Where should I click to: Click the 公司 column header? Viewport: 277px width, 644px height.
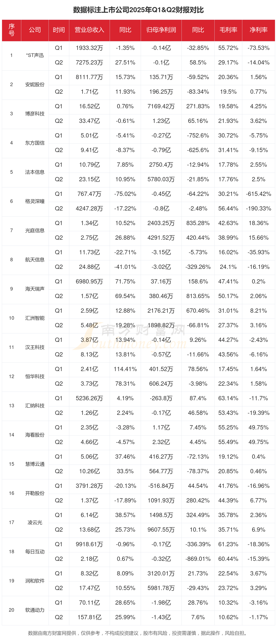coord(35,30)
